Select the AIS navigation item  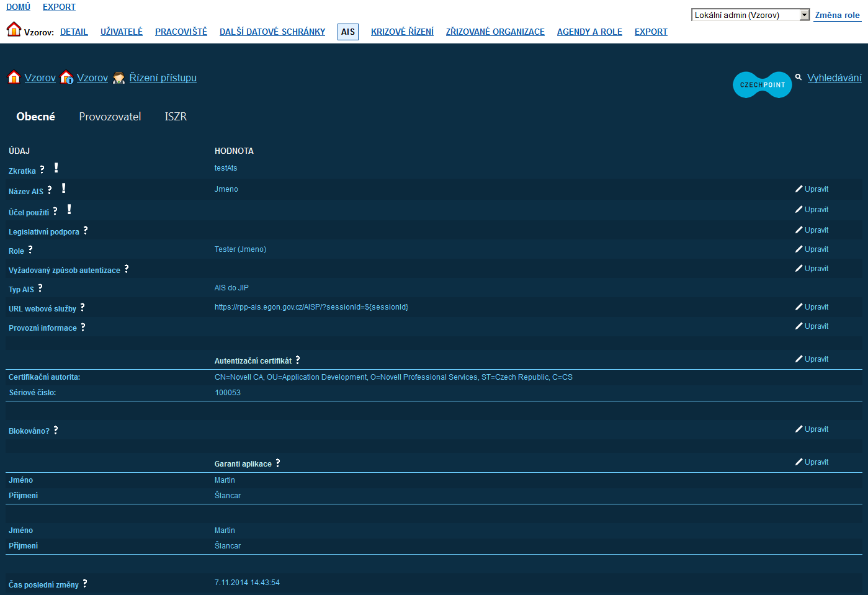click(x=348, y=32)
